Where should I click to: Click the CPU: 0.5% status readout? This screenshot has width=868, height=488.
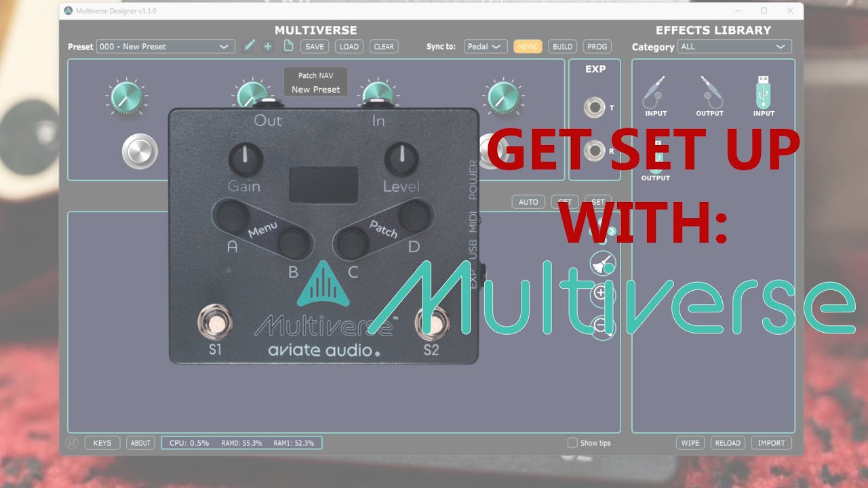189,443
